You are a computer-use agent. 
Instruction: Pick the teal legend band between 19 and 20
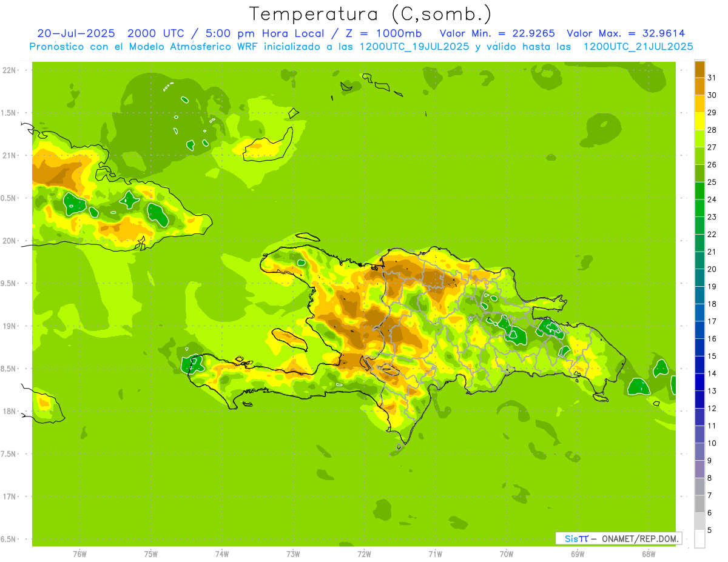pyautogui.click(x=699, y=278)
